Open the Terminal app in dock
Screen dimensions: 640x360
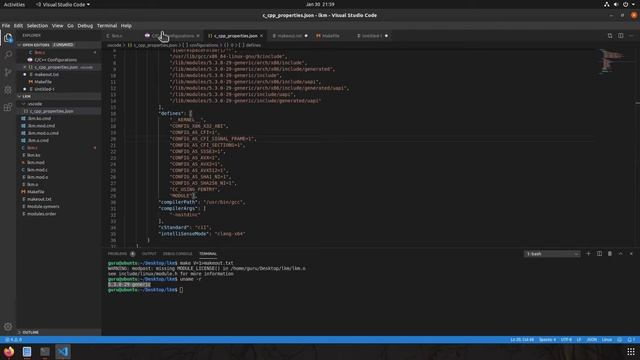point(45,351)
